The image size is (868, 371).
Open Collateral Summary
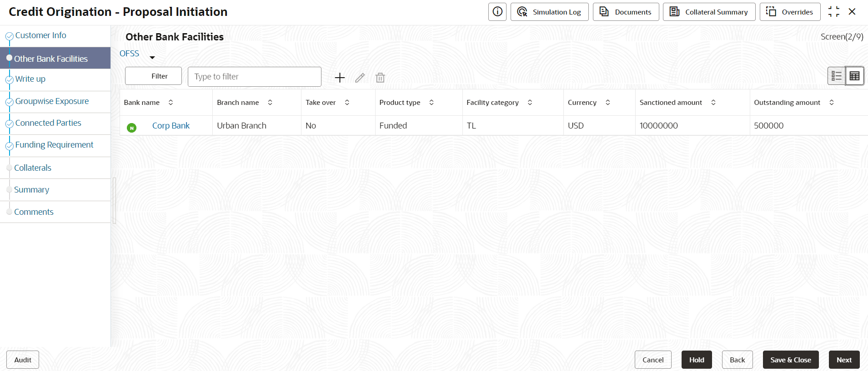(x=709, y=12)
